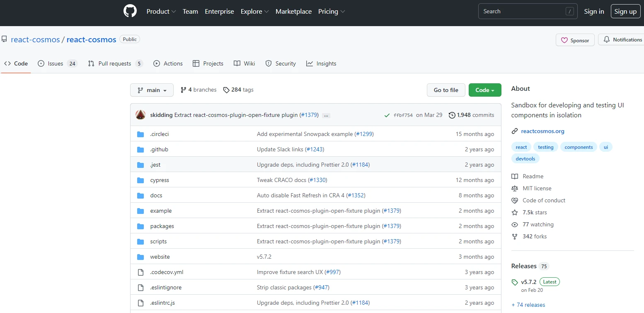Expand the commit message ellipsis button

coord(326,115)
